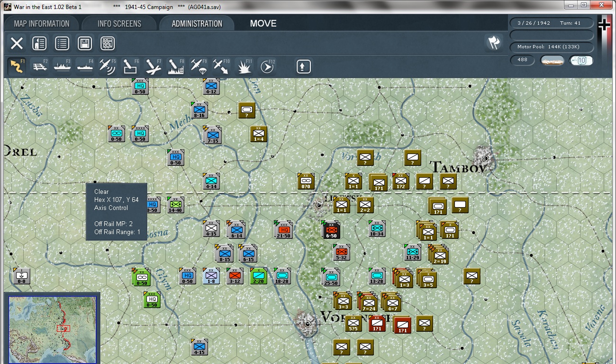616x364 pixels.
Task: Choose Amphibious Transport mode (F4) ship icon
Action: point(85,66)
